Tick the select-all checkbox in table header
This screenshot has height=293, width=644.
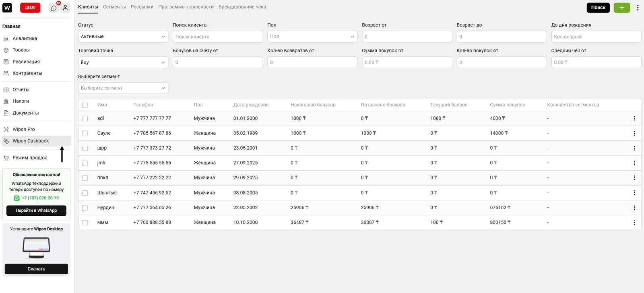[85, 105]
